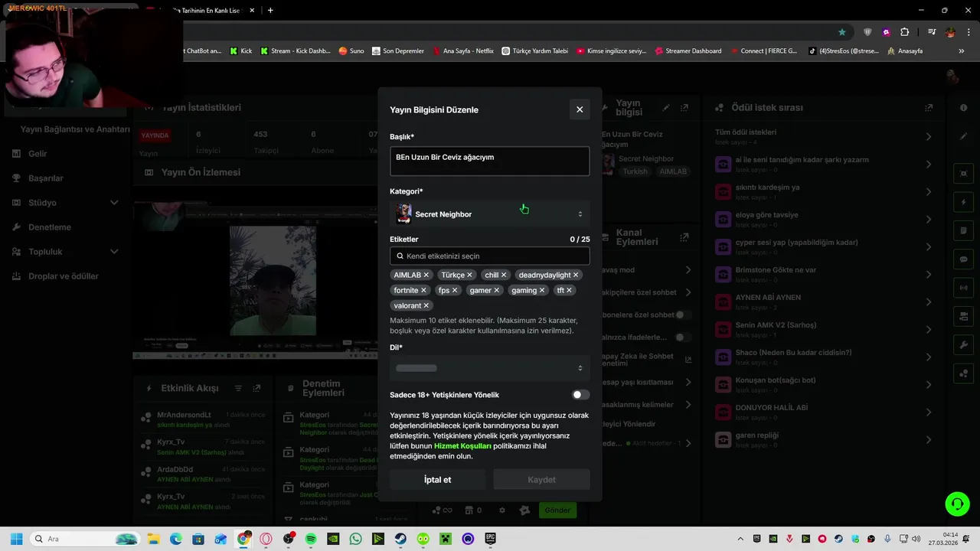
Task: Click the İptal et button
Action: click(x=438, y=480)
